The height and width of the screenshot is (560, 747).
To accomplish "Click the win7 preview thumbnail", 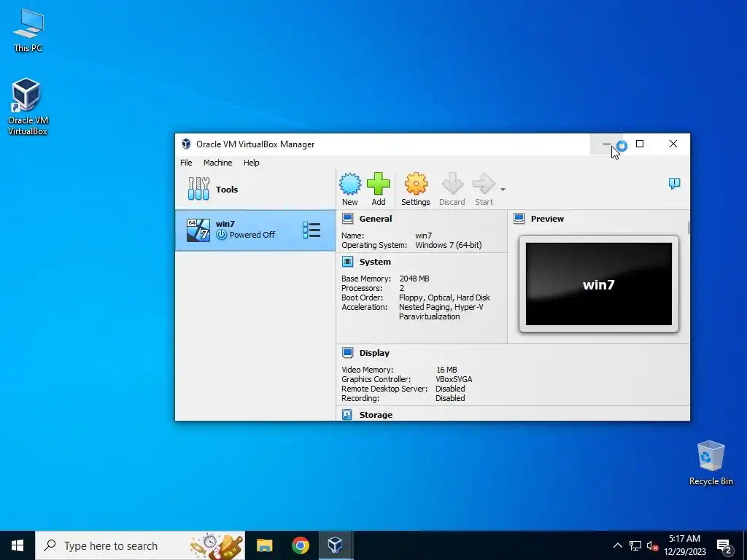I will pyautogui.click(x=599, y=284).
